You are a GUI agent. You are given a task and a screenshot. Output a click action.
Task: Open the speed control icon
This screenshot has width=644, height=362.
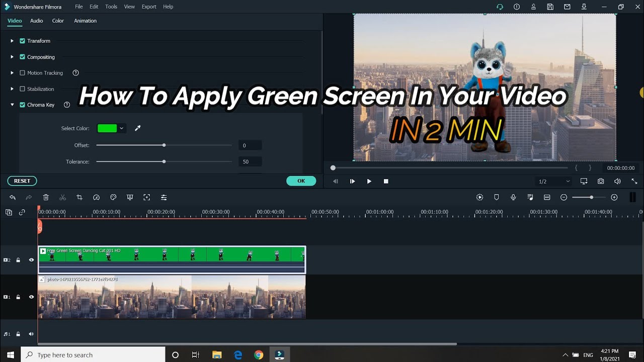97,198
